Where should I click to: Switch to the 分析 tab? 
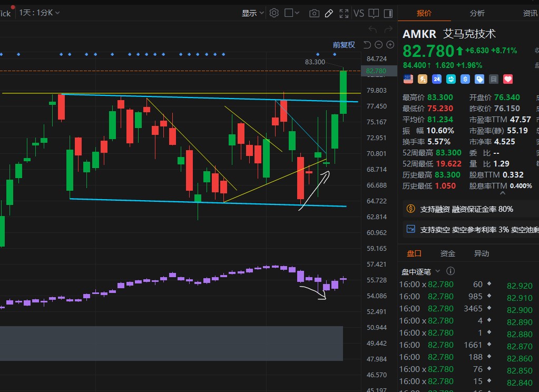477,13
